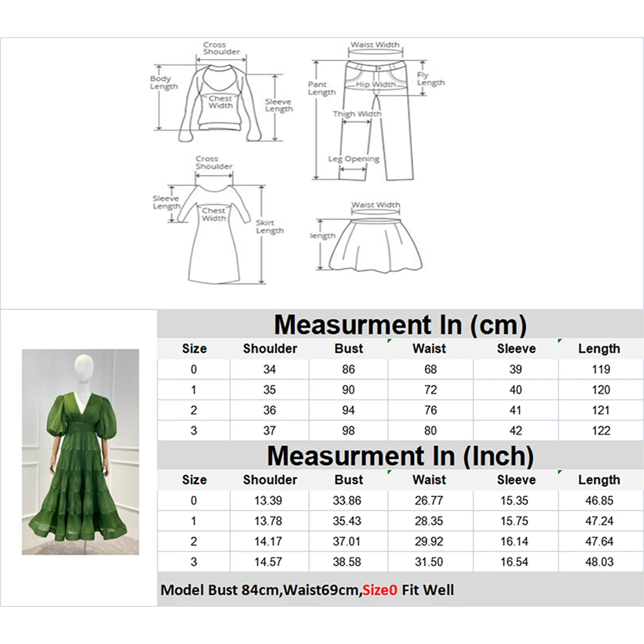
Task: Click waist value 80 in cm table
Action: (x=431, y=431)
